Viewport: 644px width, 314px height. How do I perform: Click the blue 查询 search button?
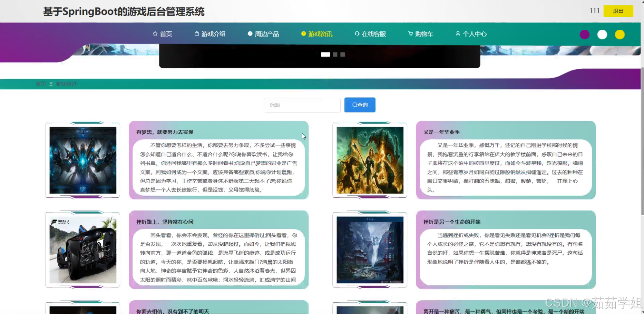tap(360, 105)
